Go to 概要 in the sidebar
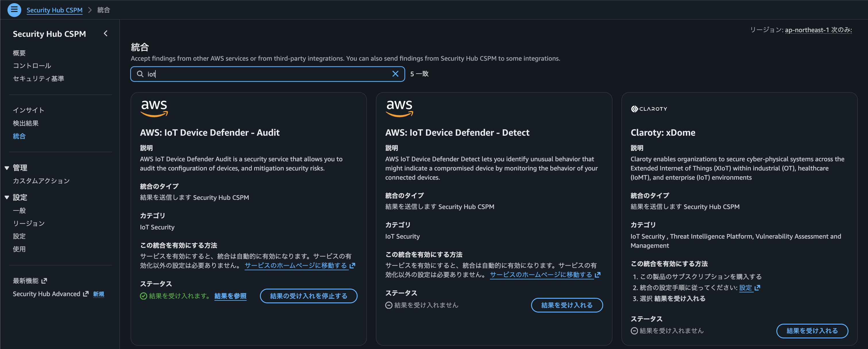The image size is (868, 349). (x=19, y=53)
